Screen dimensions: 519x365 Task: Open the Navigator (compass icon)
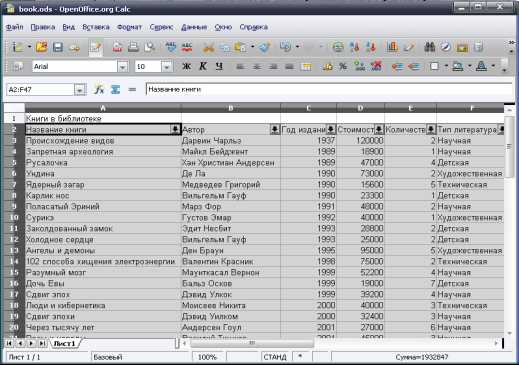(x=446, y=47)
